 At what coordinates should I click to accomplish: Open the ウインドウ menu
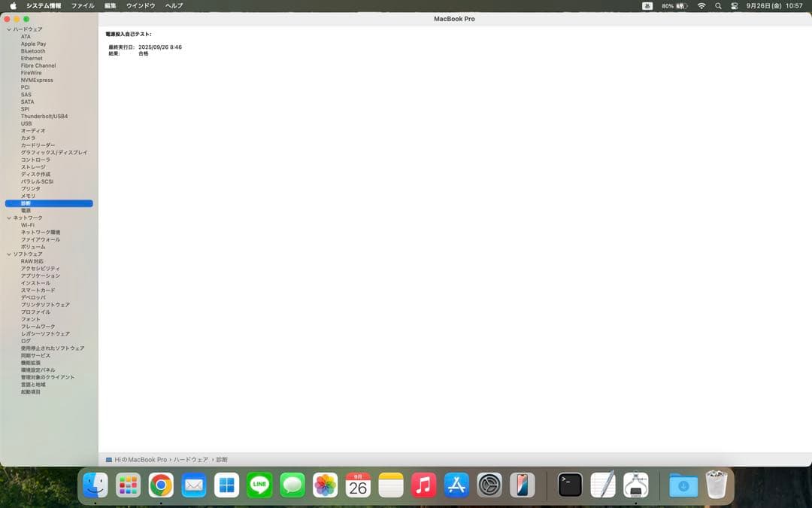pos(141,5)
